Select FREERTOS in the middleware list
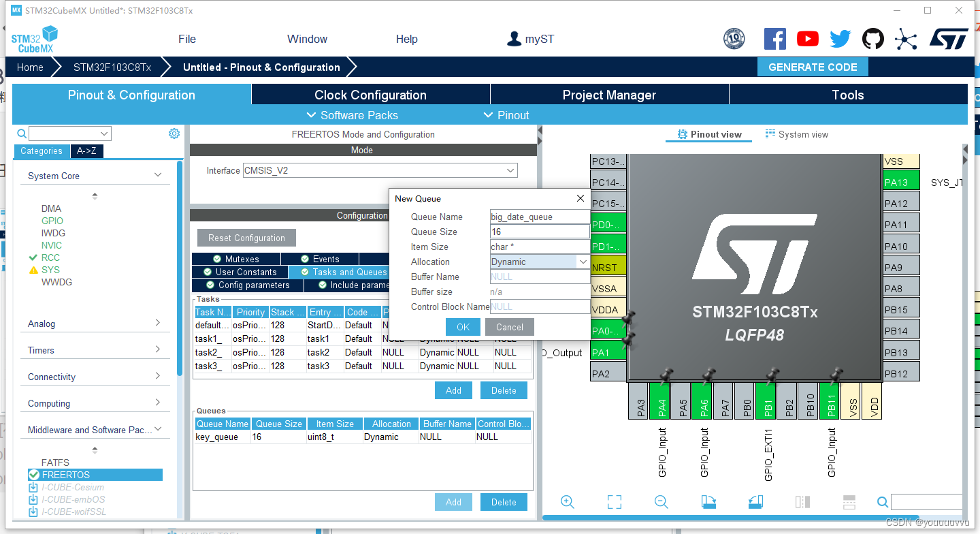The width and height of the screenshot is (980, 534). [x=95, y=475]
